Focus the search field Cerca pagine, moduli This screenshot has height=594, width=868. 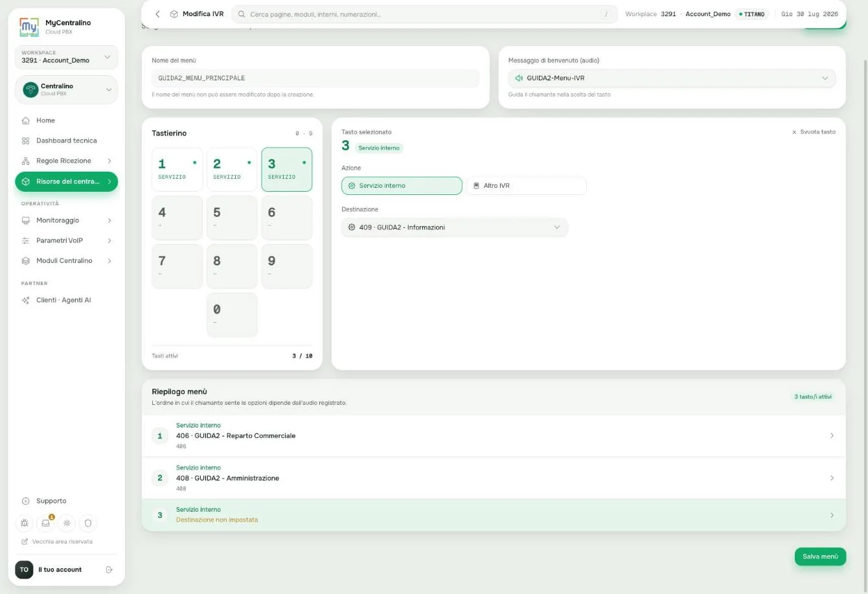pyautogui.click(x=424, y=14)
